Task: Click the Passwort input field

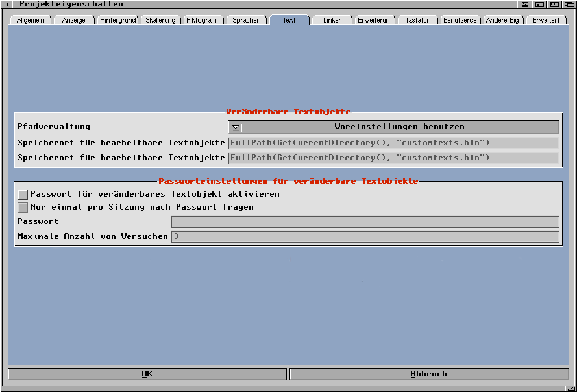Action: 365,222
